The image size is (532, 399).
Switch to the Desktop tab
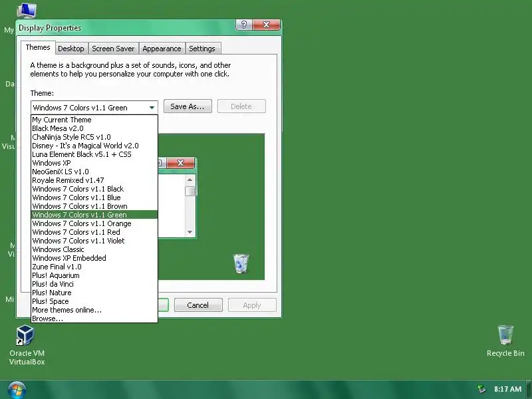click(x=71, y=49)
